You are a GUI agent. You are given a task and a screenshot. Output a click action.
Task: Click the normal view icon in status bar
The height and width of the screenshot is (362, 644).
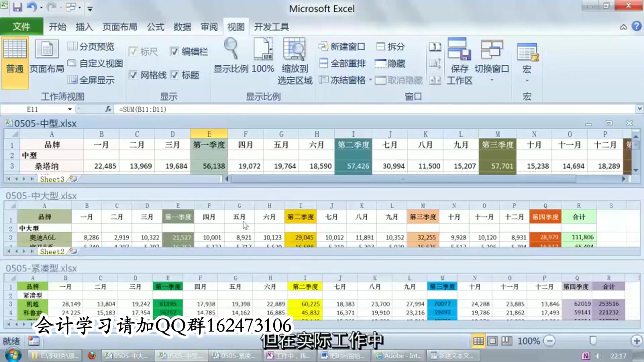[x=478, y=341]
